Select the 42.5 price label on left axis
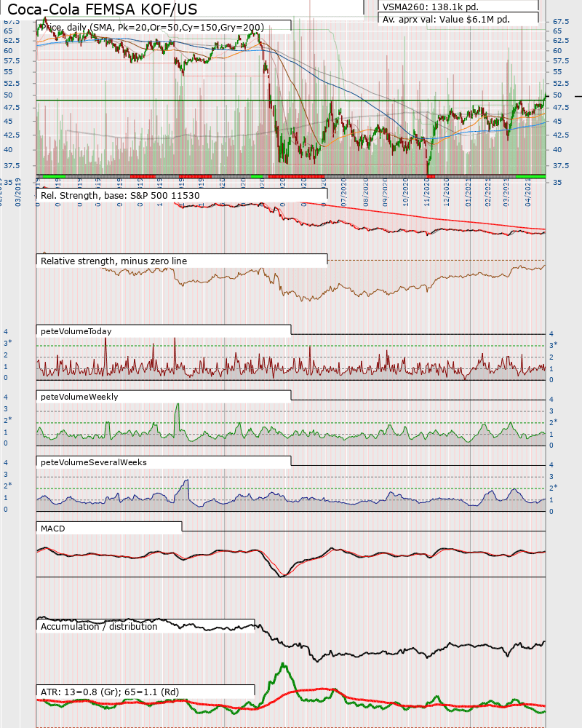 [x=12, y=135]
